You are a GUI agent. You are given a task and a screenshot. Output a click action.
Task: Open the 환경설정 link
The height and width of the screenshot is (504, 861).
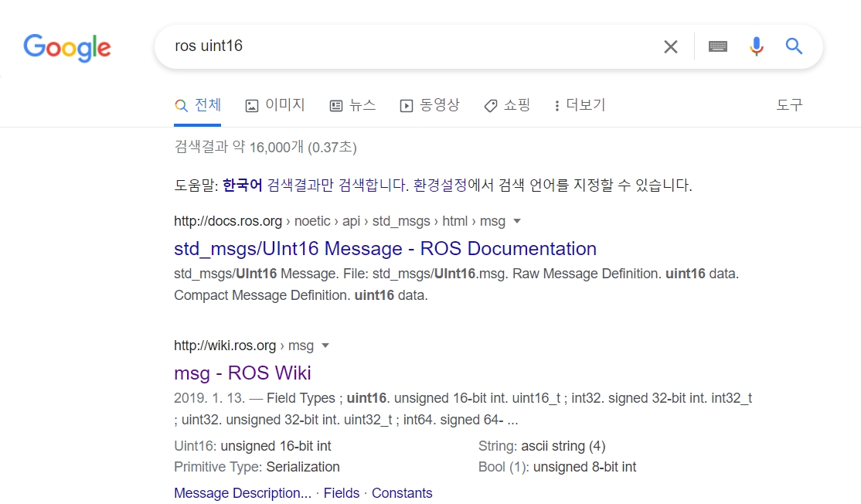point(440,185)
